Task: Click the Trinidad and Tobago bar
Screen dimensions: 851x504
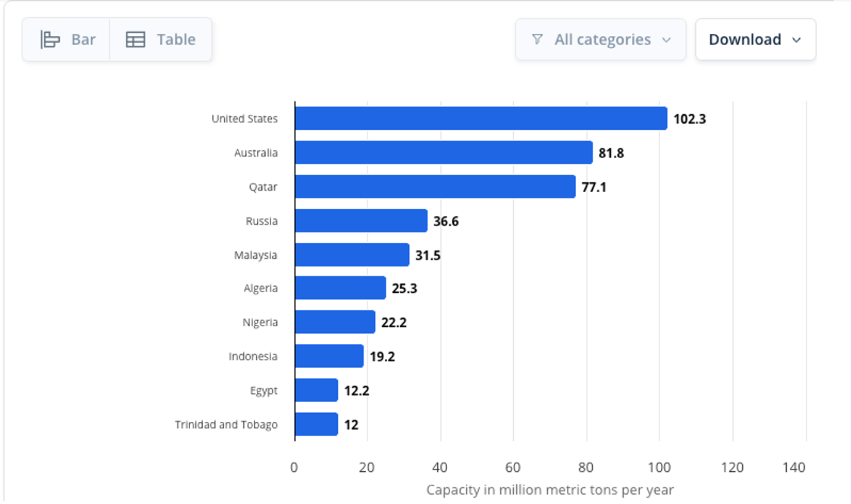Action: (x=317, y=424)
